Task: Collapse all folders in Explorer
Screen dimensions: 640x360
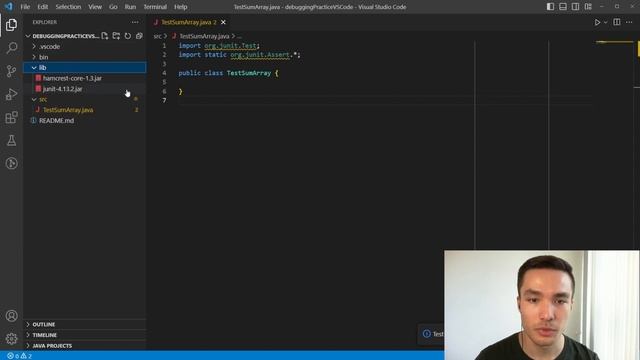Action: pos(139,36)
